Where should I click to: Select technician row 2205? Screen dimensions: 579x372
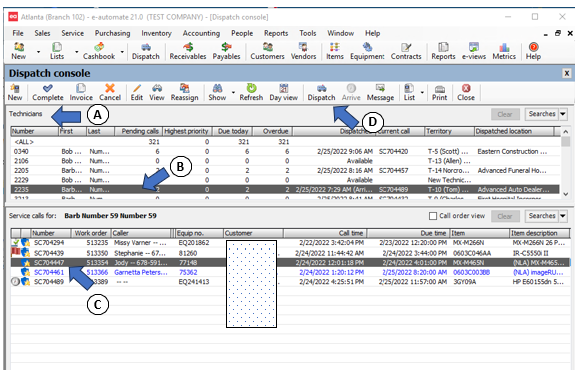click(284, 171)
